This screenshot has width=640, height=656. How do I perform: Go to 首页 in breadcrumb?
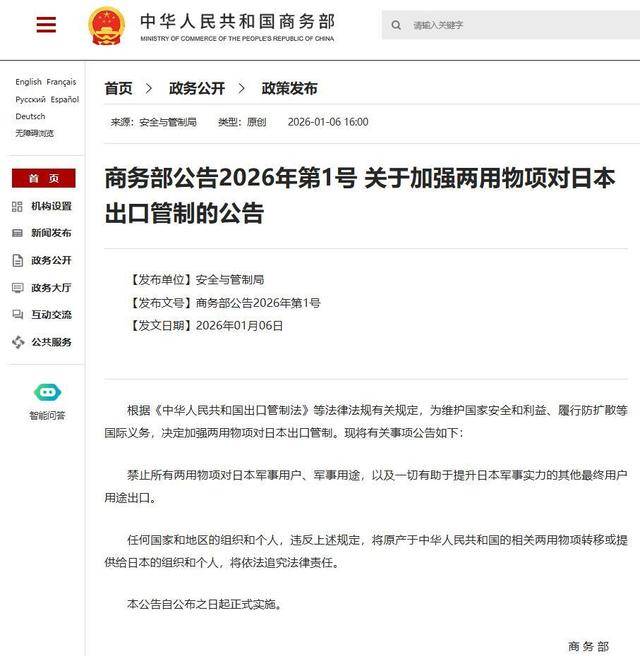118,88
